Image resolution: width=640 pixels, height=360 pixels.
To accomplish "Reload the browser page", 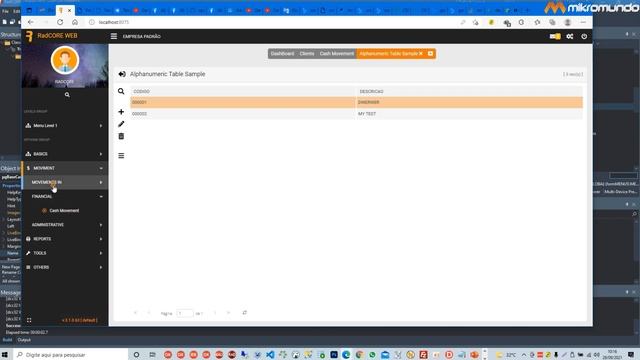I will point(60,22).
